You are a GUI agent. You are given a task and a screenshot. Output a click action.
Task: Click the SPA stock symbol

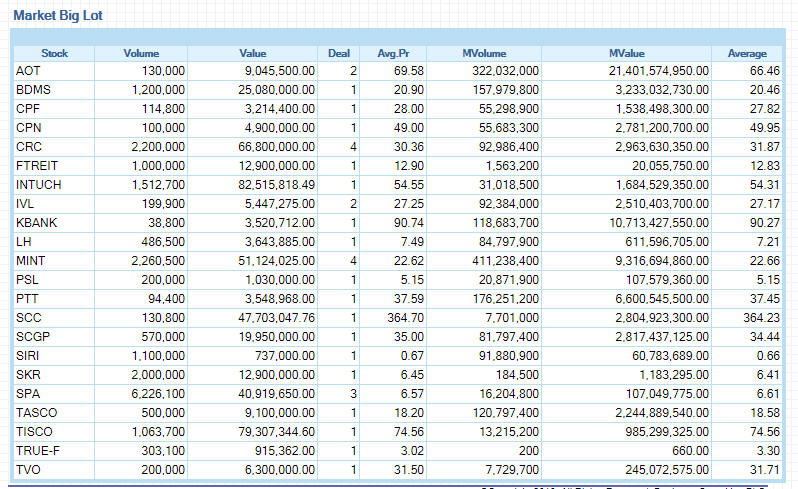[28, 394]
